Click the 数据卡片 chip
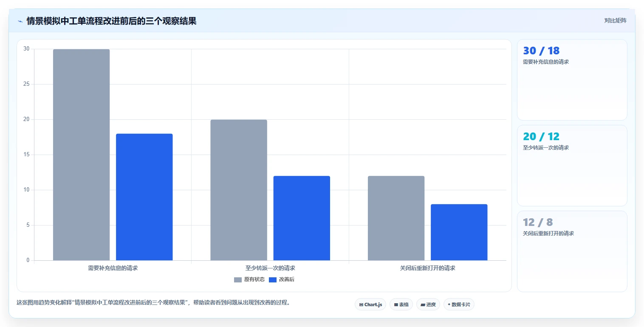The width and height of the screenshot is (644, 327). (459, 304)
